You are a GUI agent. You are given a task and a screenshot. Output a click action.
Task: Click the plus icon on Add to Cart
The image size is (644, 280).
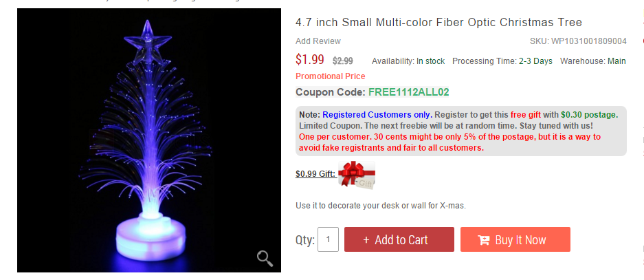point(366,240)
